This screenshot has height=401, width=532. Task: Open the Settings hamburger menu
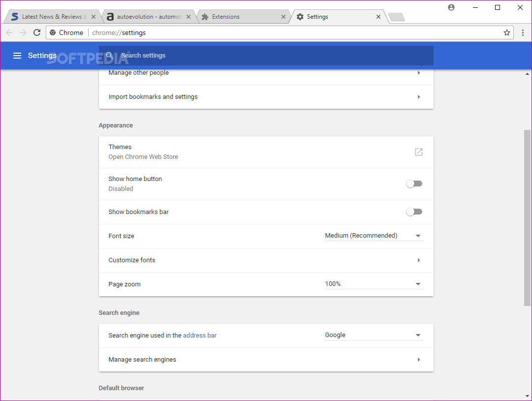17,56
